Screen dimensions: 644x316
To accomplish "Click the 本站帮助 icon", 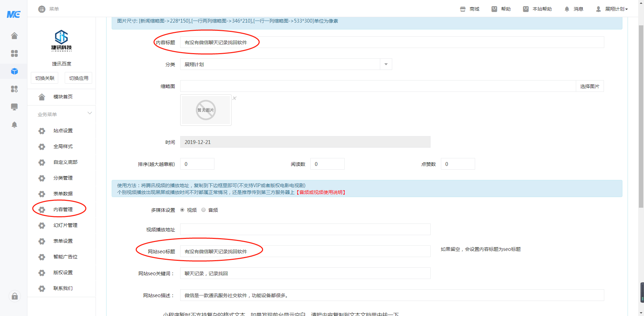I will (x=526, y=9).
